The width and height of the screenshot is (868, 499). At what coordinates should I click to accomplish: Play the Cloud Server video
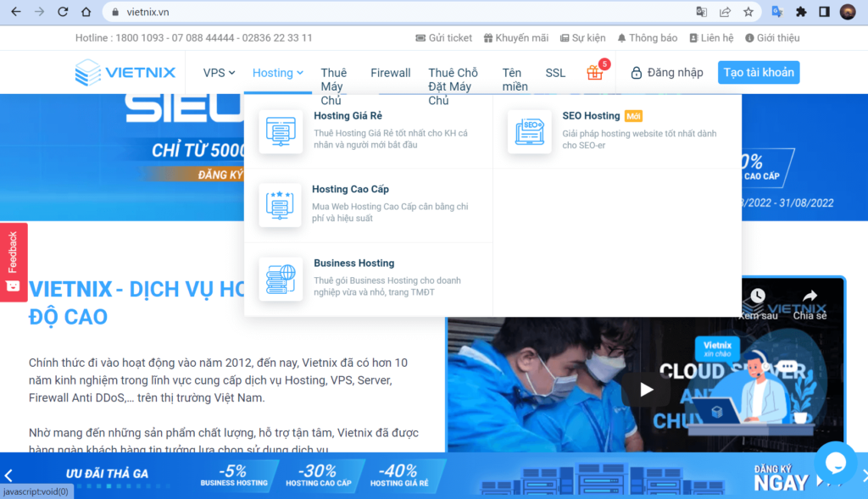646,390
